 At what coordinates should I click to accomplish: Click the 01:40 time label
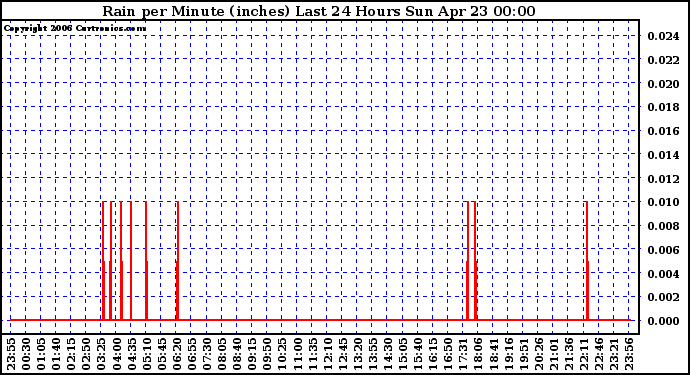pyautogui.click(x=56, y=354)
